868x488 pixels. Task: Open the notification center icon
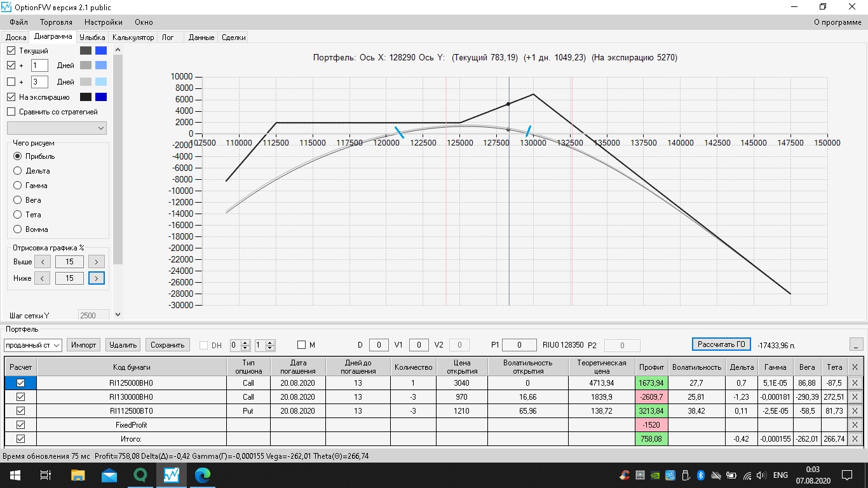[x=847, y=475]
